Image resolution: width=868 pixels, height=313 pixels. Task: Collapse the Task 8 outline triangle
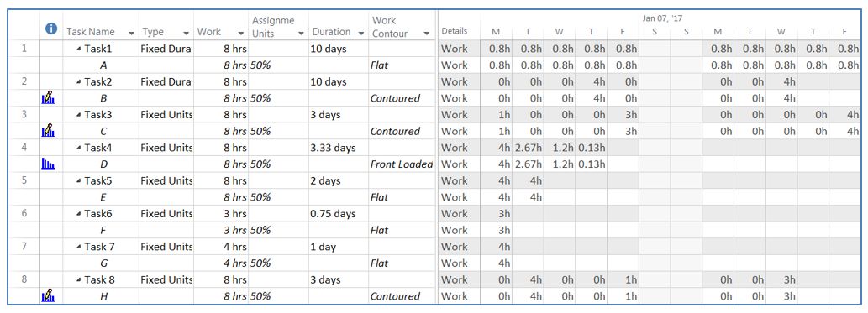click(80, 279)
